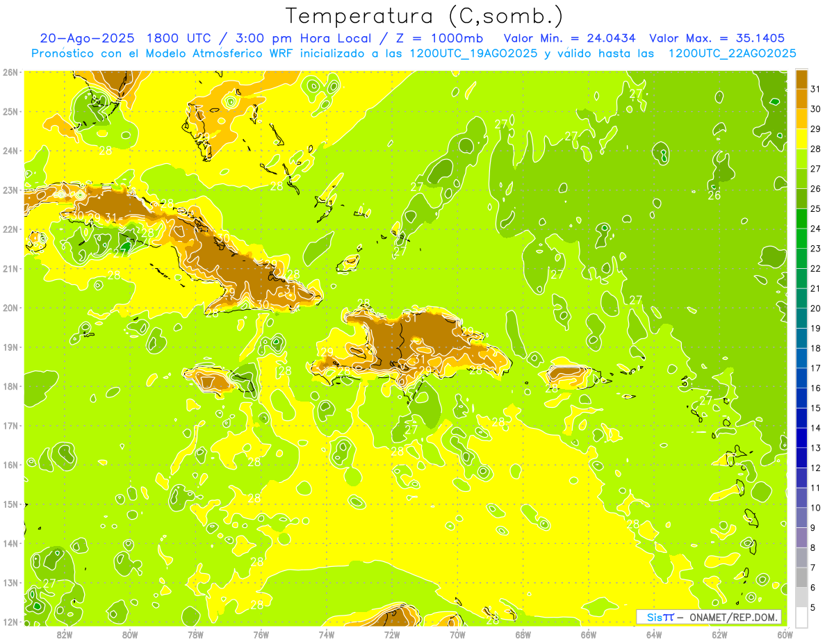
Task: Click the colorbar label "6"
Action: (x=812, y=587)
